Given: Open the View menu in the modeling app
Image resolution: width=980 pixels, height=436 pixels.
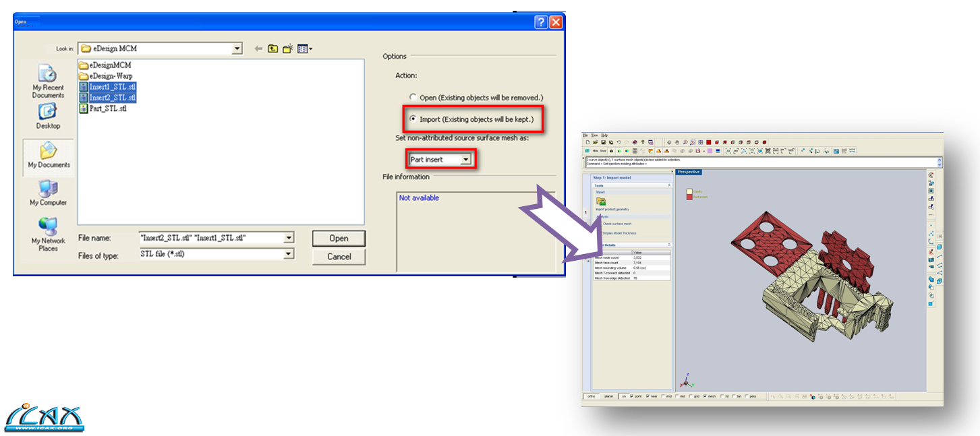Looking at the screenshot, I should coord(594,135).
